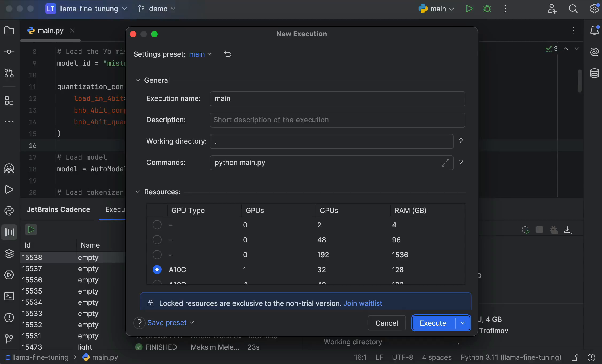Open Code With Me add-user icon
The height and width of the screenshot is (364, 602).
(552, 9)
